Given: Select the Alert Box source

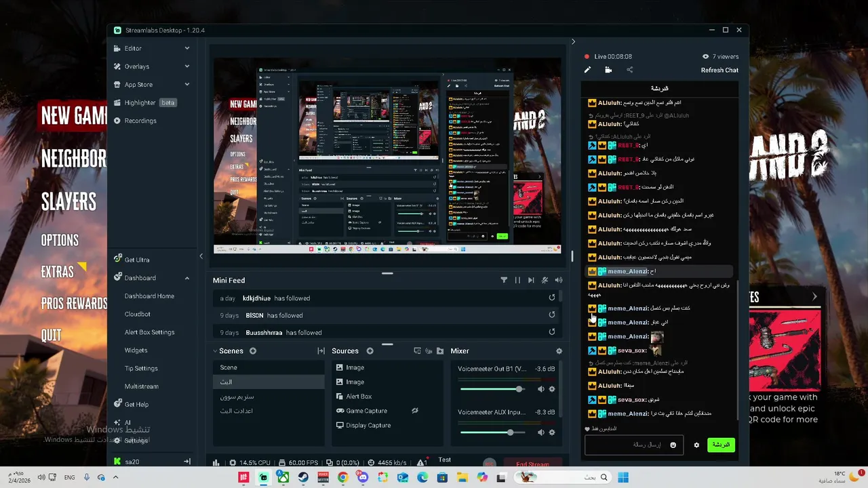Looking at the screenshot, I should click(389, 396).
